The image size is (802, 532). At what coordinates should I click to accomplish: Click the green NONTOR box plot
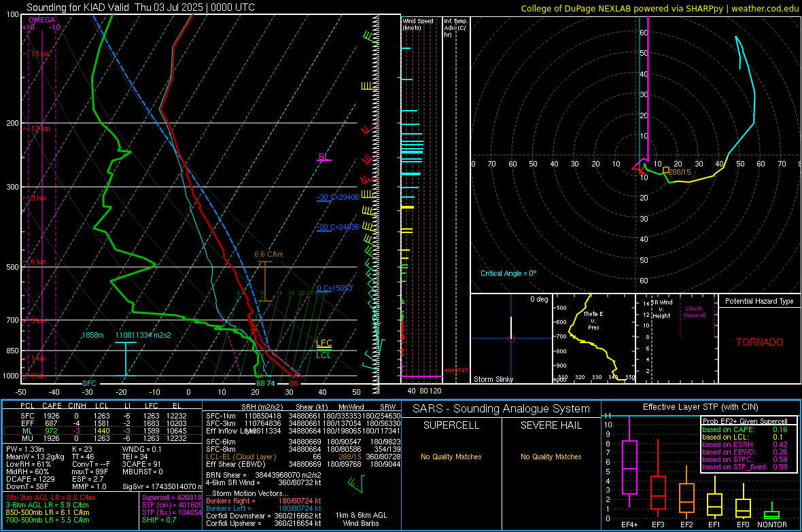[x=771, y=514]
